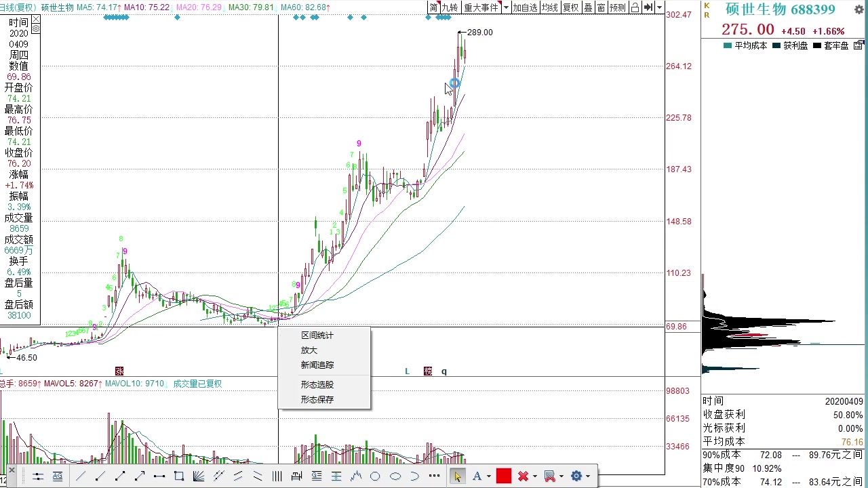Close the drawing tools toolbar

pos(12,470)
